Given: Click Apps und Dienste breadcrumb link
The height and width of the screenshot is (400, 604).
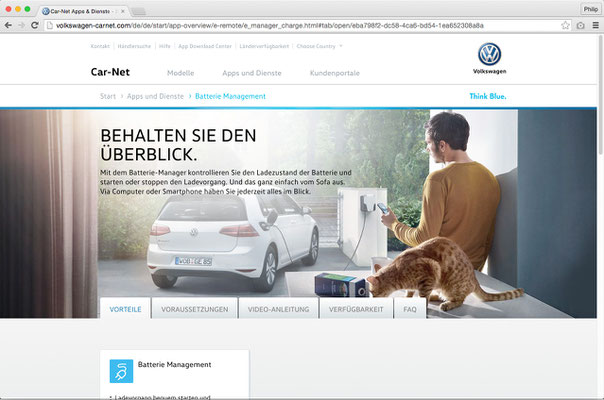Looking at the screenshot, I should click(x=155, y=96).
